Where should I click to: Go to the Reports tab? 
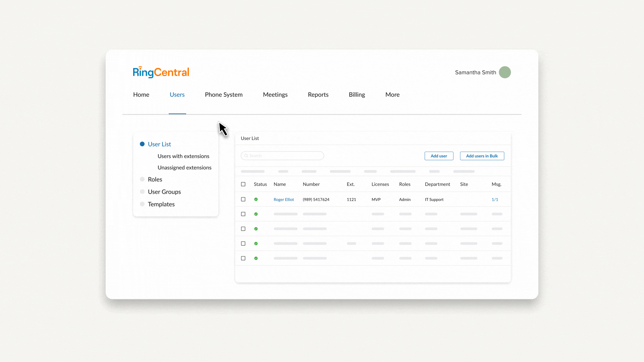[x=318, y=95]
